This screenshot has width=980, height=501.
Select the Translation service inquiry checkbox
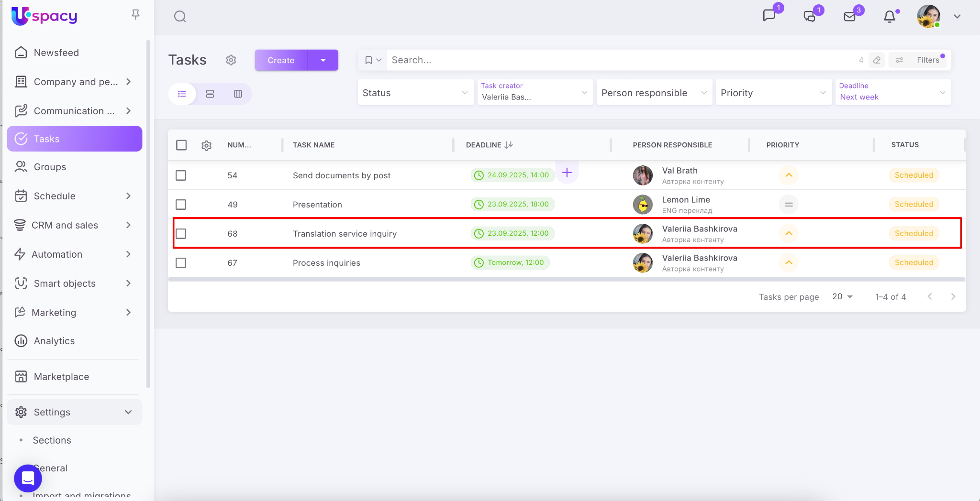181,234
